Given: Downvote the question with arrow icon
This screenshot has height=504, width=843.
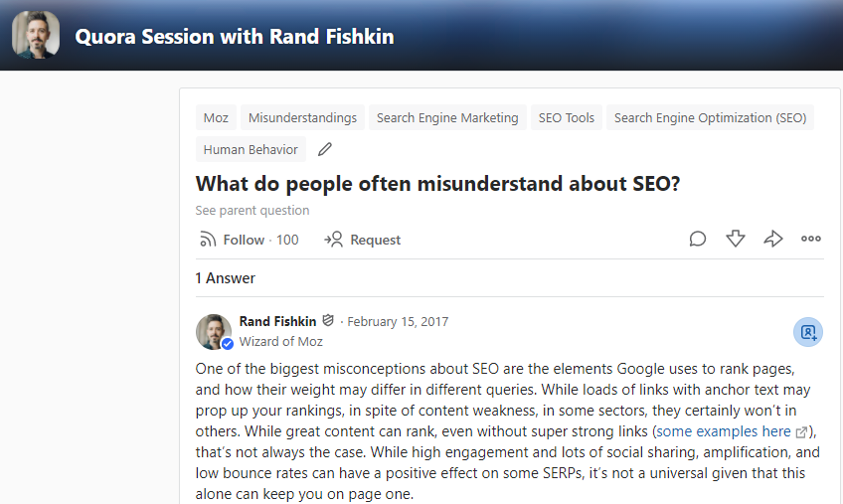Looking at the screenshot, I should click(735, 239).
